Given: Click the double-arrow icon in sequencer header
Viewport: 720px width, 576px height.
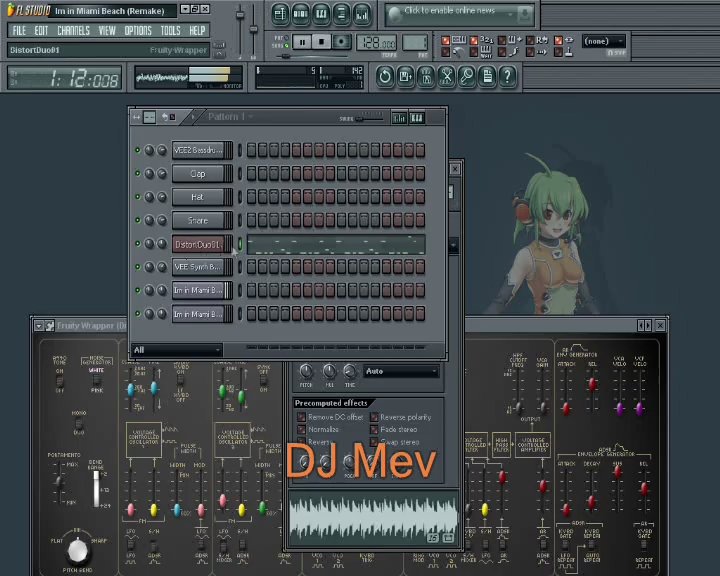Looking at the screenshot, I should click(136, 118).
